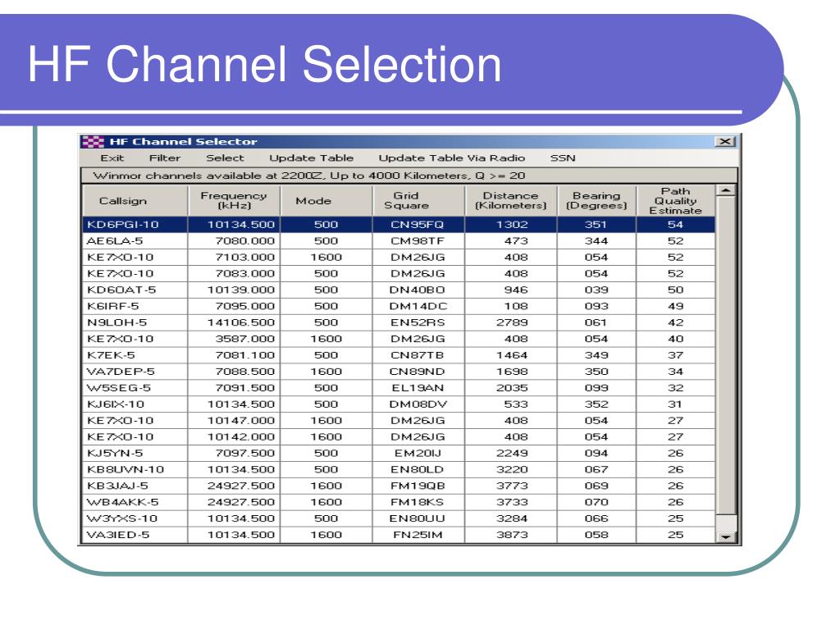Image resolution: width=840 pixels, height=630 pixels.
Task: Click the table scrollbar thumb
Action: coord(726,355)
